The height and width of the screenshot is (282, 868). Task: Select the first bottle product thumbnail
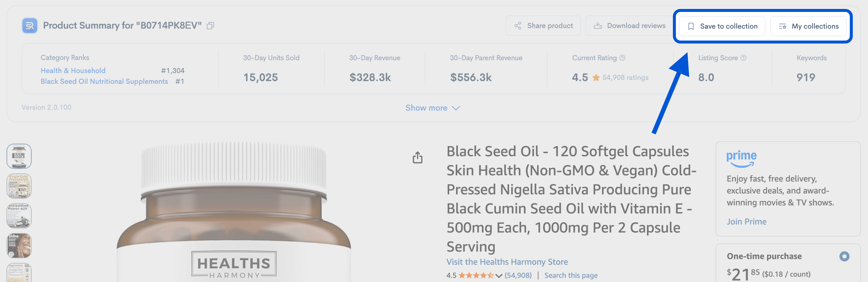pyautogui.click(x=19, y=156)
